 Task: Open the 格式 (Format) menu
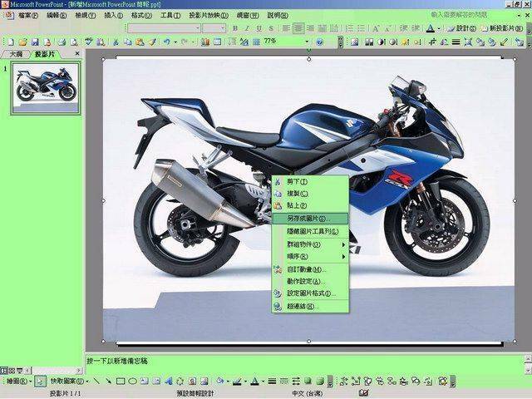coord(141,15)
